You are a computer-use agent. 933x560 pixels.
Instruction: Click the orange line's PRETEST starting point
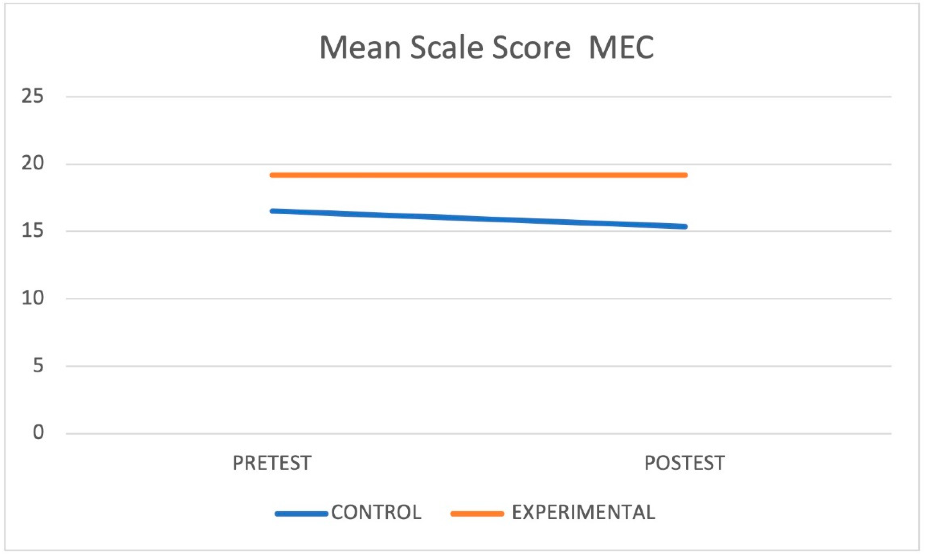[x=272, y=175]
